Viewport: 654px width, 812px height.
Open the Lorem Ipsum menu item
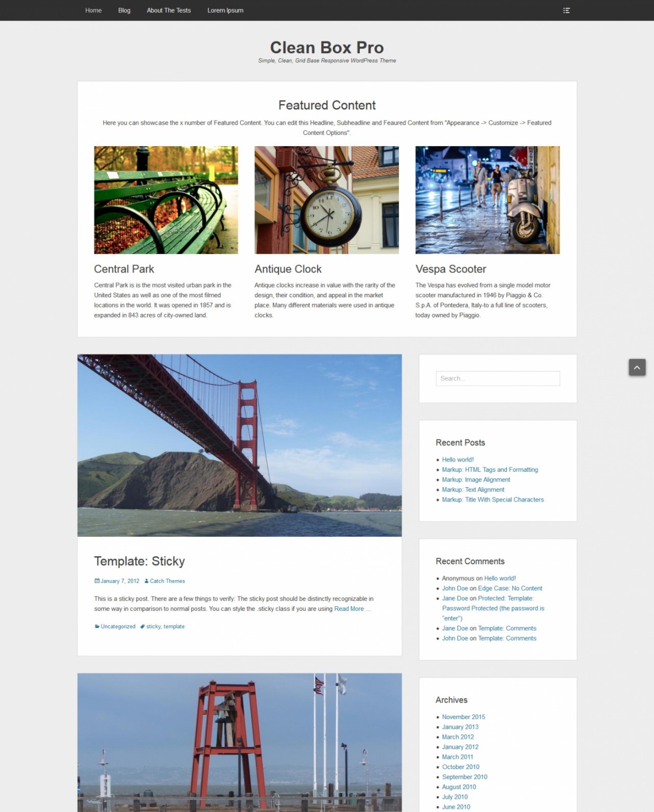(x=225, y=10)
